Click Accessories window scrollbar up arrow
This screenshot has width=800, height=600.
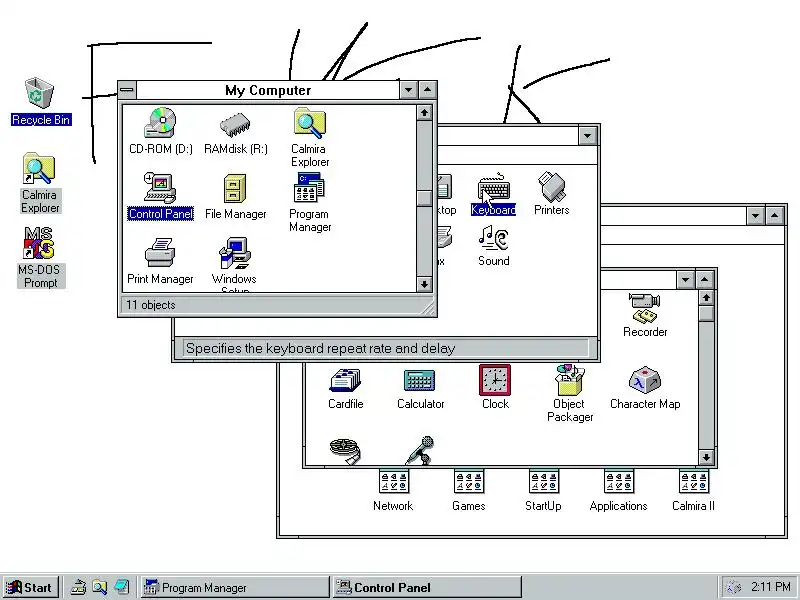(706, 297)
